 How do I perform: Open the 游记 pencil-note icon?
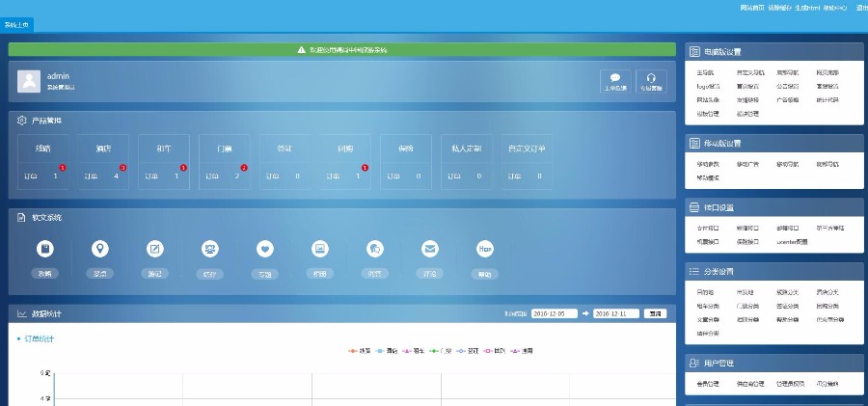[x=155, y=249]
